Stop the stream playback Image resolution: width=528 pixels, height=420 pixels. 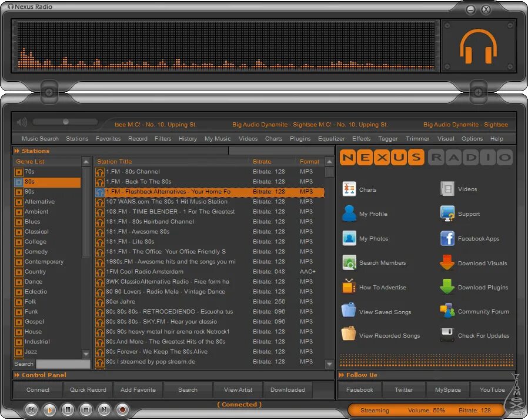[86, 409]
